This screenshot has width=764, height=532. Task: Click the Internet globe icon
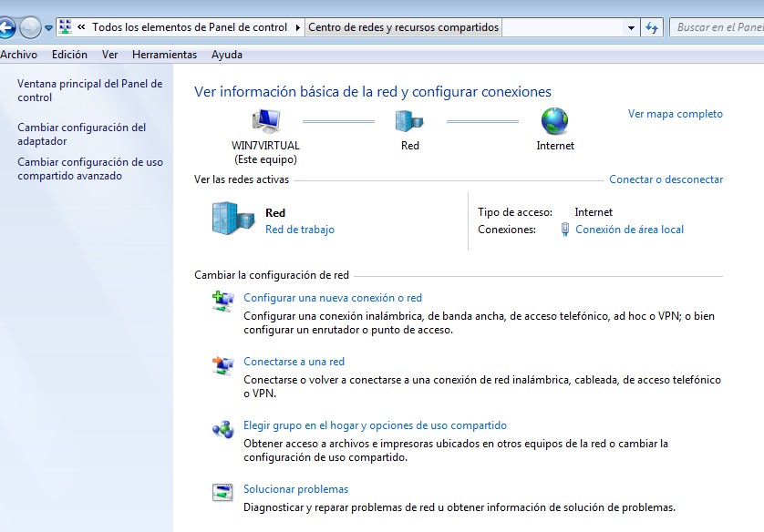click(x=554, y=121)
